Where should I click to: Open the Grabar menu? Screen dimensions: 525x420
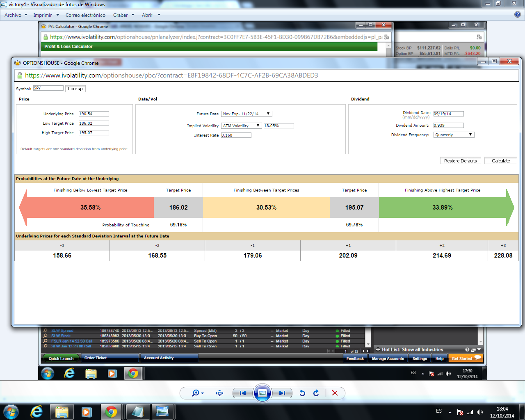pos(123,15)
